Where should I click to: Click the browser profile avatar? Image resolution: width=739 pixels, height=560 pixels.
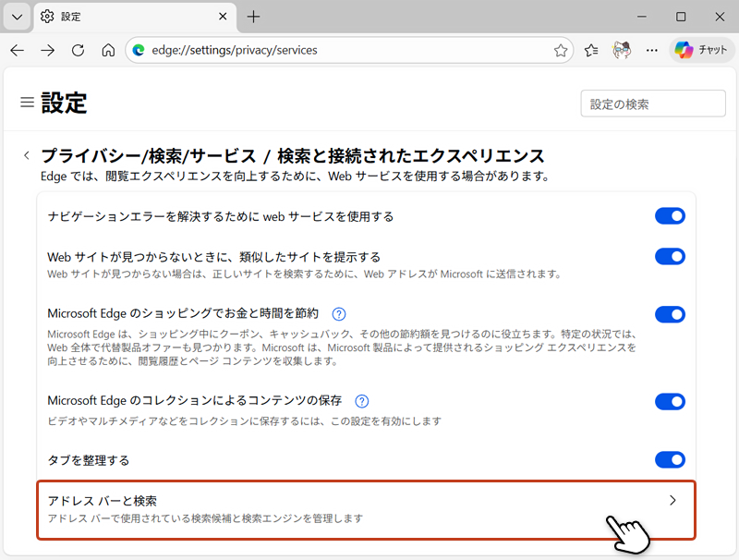pos(621,51)
